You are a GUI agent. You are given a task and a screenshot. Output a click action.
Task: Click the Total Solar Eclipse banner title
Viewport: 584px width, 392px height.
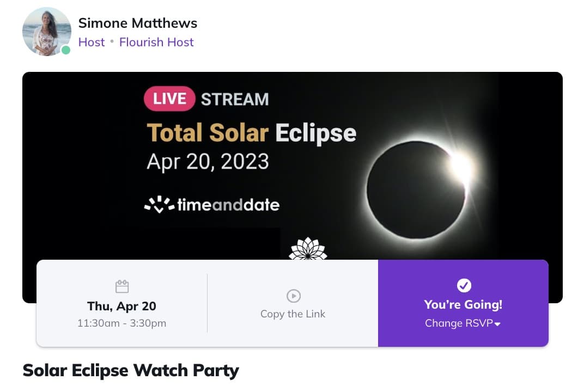[251, 133]
